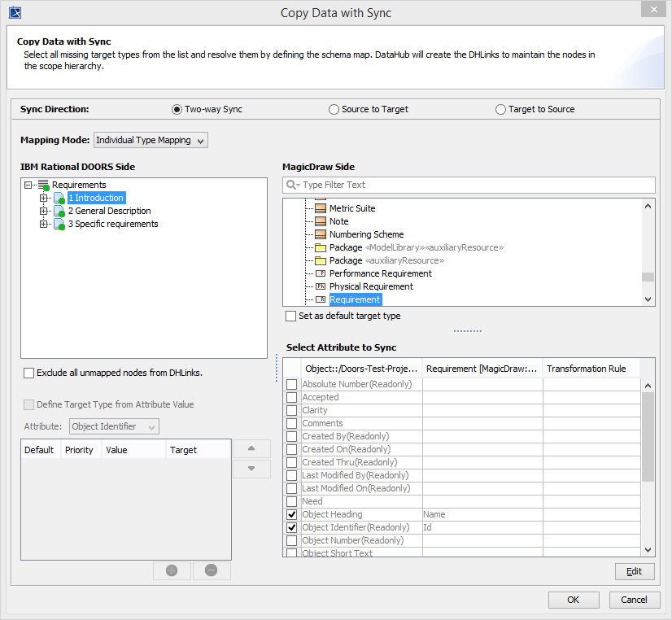672x620 pixels.
Task: Expand the 1 Introduction tree node
Action: (x=44, y=199)
